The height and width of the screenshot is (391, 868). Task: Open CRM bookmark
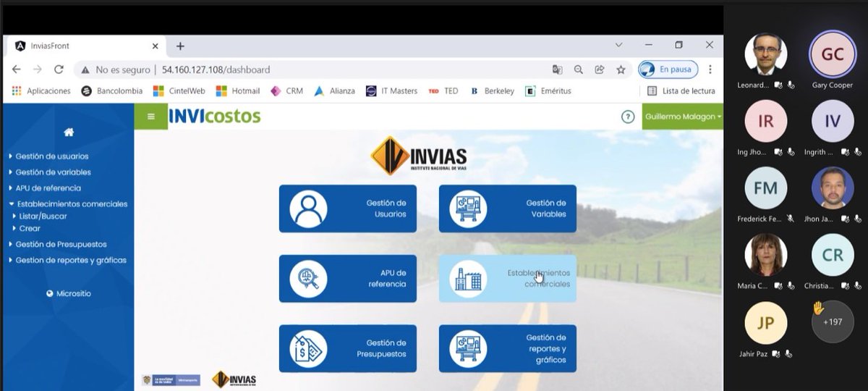(286, 91)
